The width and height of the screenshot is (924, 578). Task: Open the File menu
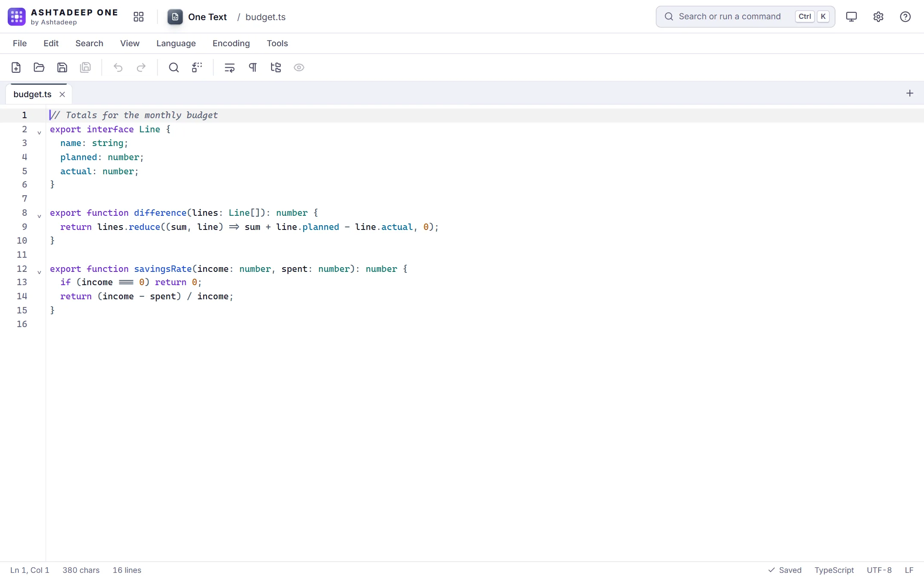point(20,43)
